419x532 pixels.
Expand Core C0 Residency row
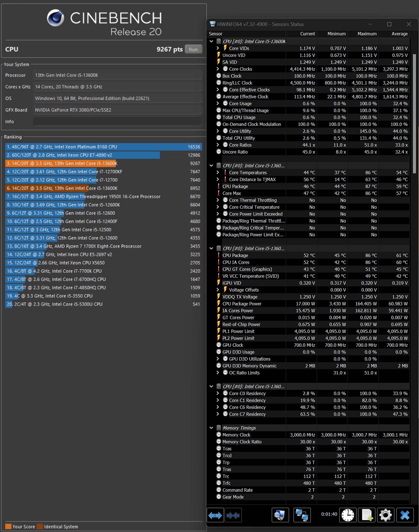218,393
